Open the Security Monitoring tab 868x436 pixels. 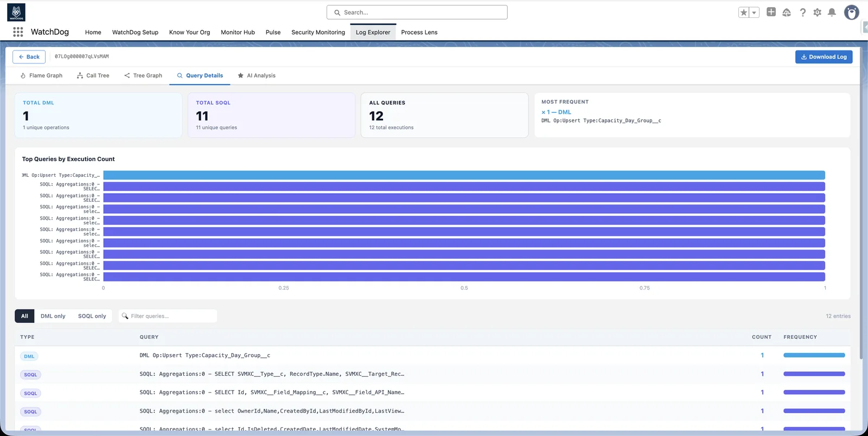(x=318, y=32)
